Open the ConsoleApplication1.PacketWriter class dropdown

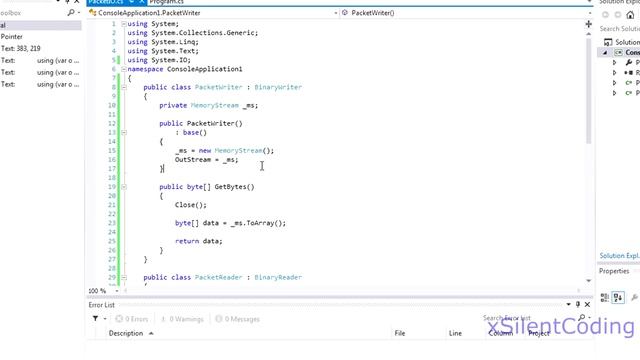click(336, 13)
